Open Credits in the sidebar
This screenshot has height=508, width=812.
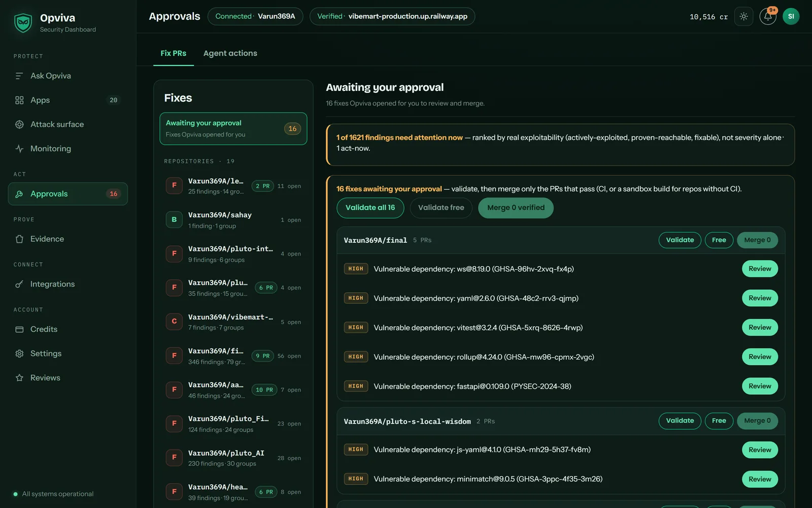click(67, 330)
